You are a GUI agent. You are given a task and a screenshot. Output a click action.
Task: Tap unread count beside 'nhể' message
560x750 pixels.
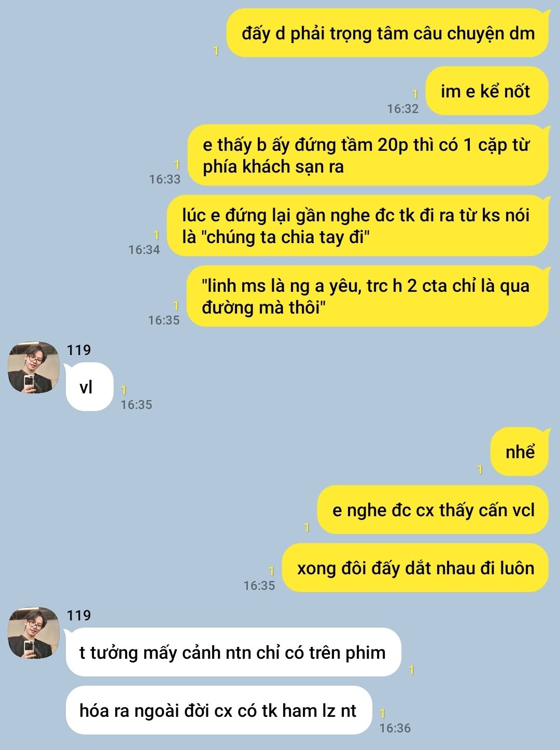pos(480,470)
